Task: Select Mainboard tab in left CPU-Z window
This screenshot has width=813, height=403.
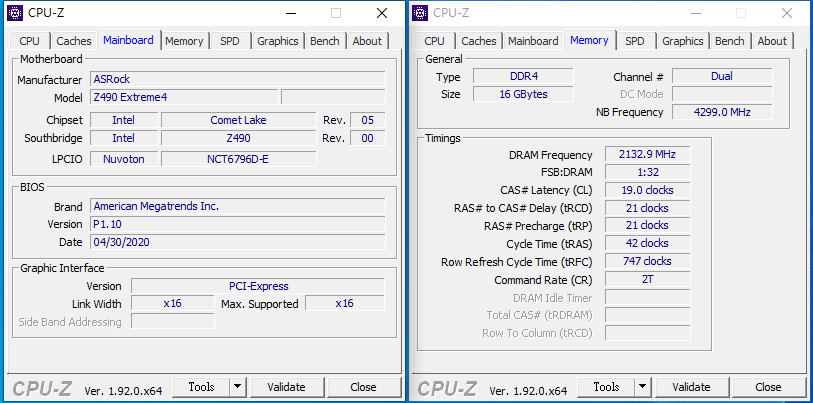Action: [129, 40]
